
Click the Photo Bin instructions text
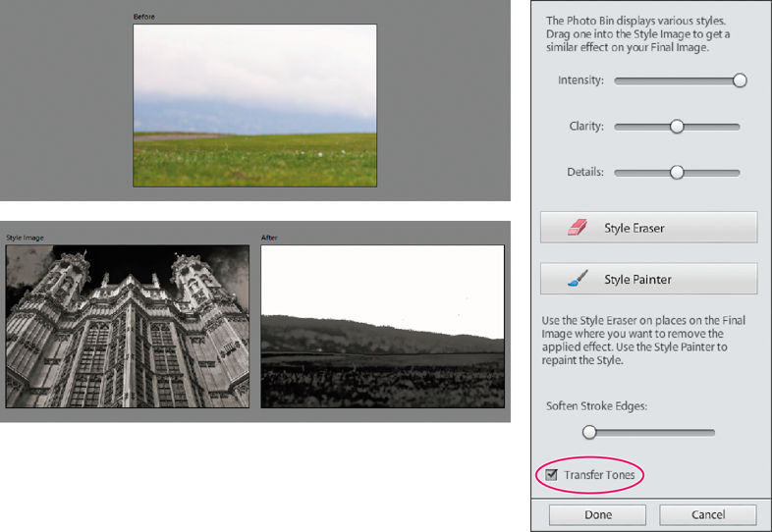pyautogui.click(x=637, y=34)
